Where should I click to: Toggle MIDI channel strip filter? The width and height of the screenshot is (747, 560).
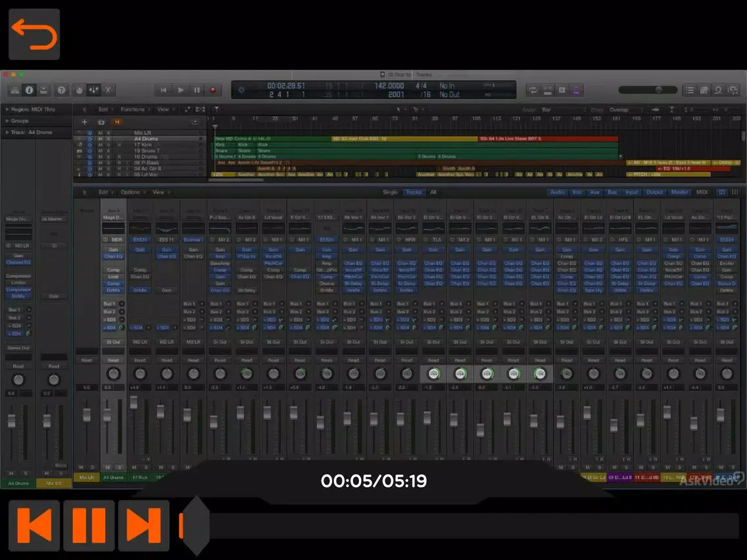702,193
